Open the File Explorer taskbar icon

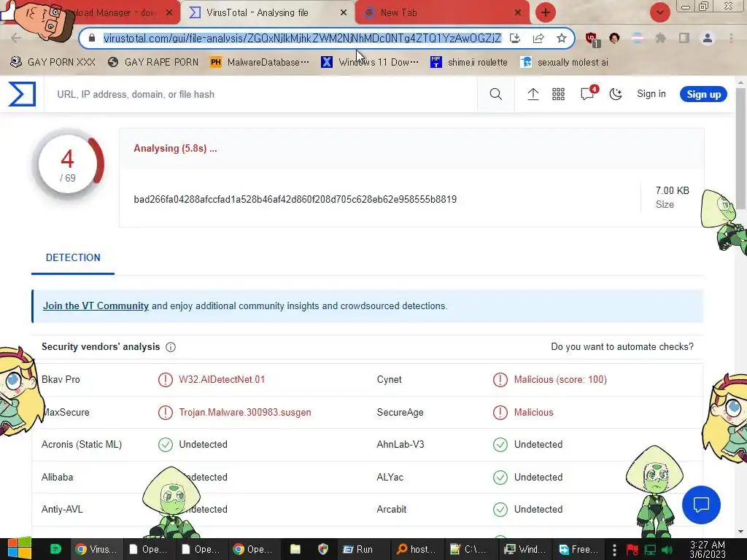pyautogui.click(x=295, y=549)
